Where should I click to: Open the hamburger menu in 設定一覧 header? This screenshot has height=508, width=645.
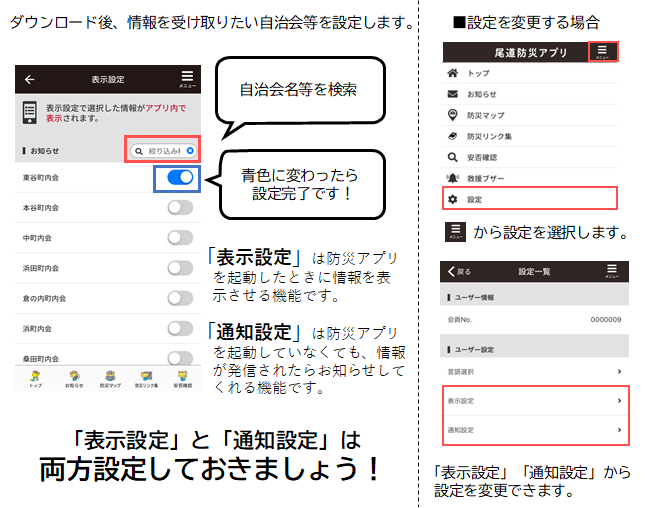coord(612,271)
